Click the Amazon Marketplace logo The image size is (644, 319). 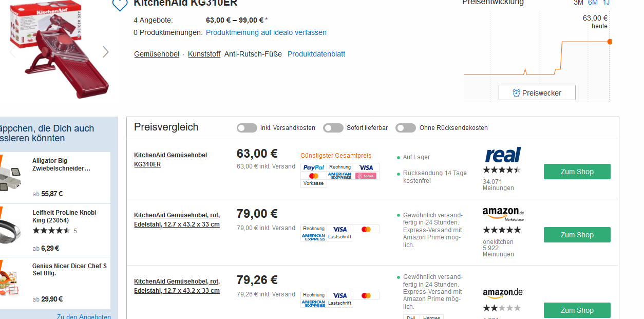(503, 213)
